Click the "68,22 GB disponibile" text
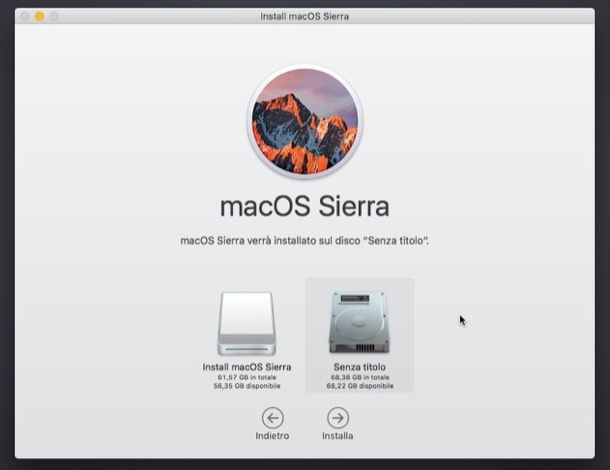The image size is (610, 470). pos(360,386)
